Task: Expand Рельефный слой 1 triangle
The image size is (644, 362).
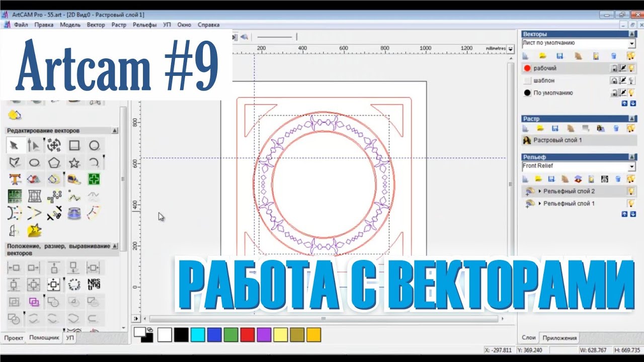Action: [540, 204]
